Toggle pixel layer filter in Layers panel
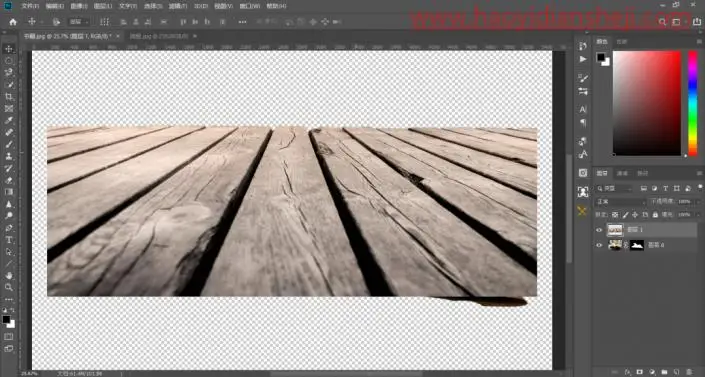705x377 pixels. 644,188
